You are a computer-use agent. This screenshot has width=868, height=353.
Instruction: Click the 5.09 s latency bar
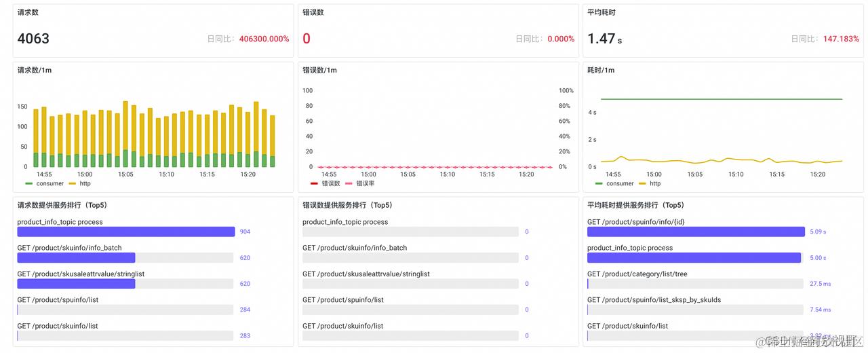(x=696, y=231)
